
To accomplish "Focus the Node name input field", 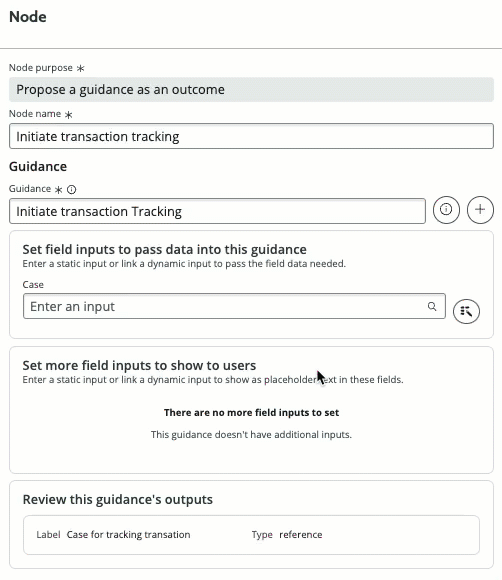I will click(x=251, y=136).
